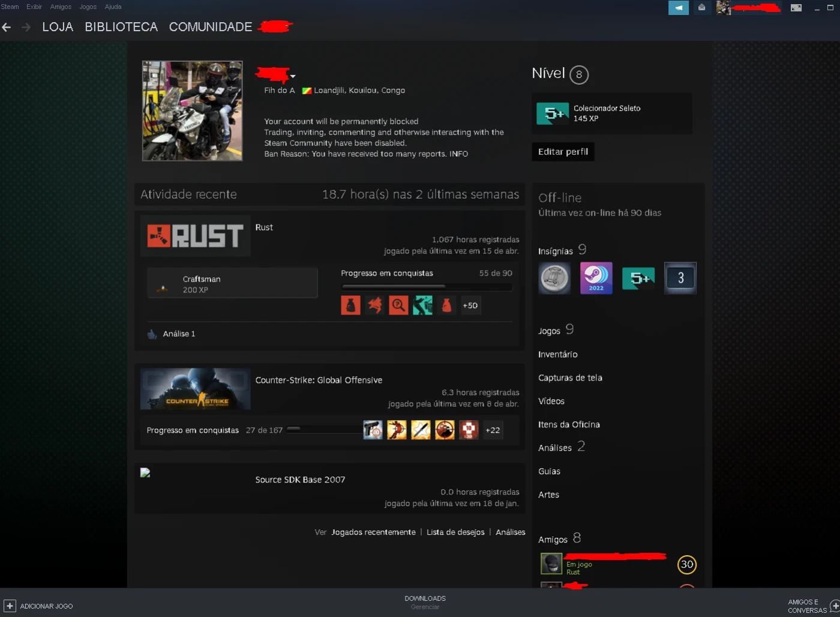Open the first friend's avatar playing Rust
The height and width of the screenshot is (617, 840).
click(551, 564)
